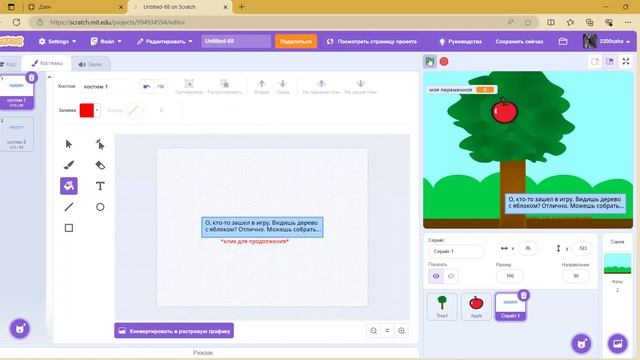Edit the sprite name Спрайт 1 field
The image size is (640, 360).
coord(456,251)
